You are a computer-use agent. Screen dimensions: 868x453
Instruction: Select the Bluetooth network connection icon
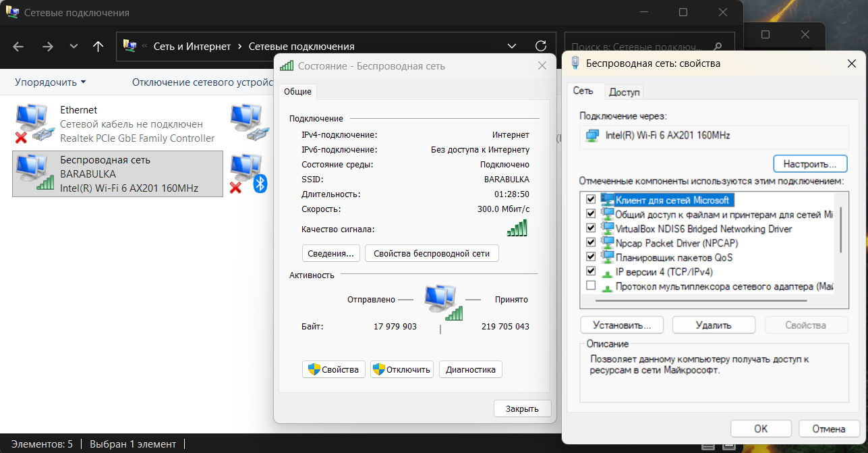click(x=248, y=174)
